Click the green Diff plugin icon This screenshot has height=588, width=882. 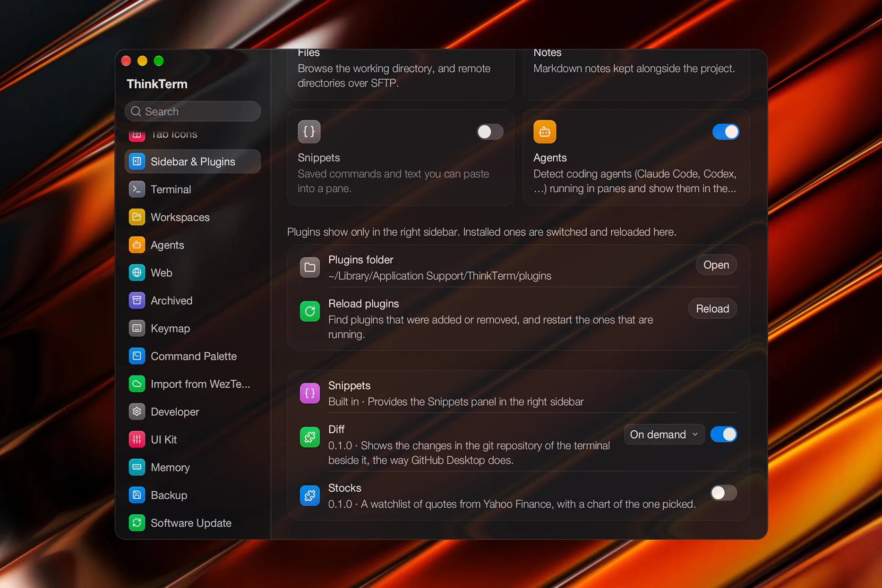(310, 437)
